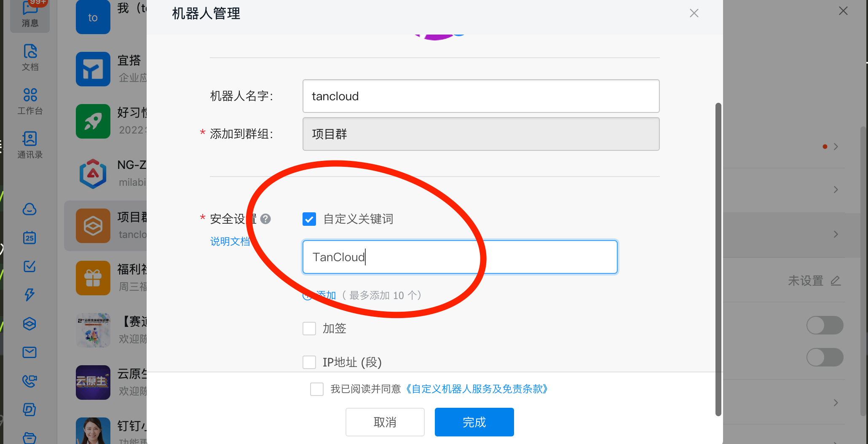Open the mail envelope icon in sidebar
The height and width of the screenshot is (444, 868).
click(x=29, y=352)
